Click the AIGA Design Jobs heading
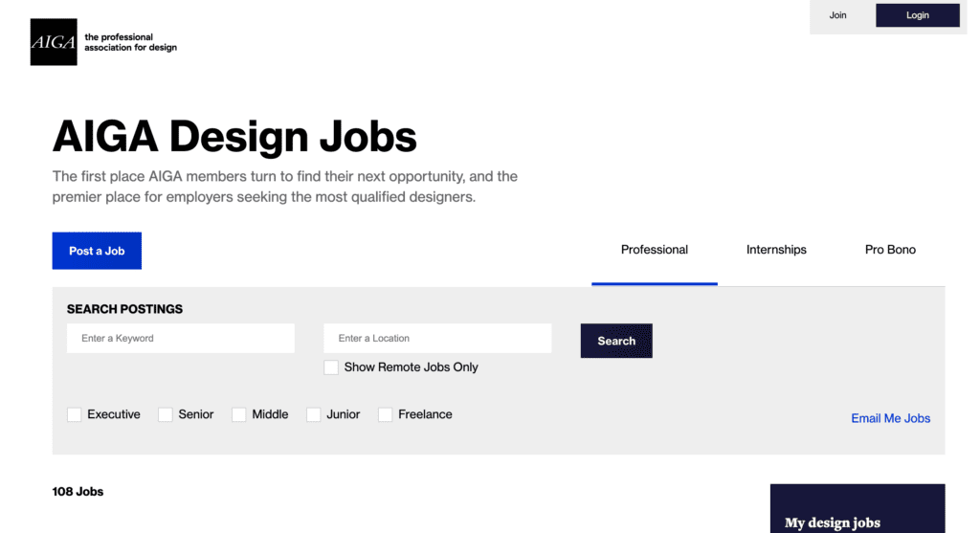The image size is (980, 533). tap(234, 136)
